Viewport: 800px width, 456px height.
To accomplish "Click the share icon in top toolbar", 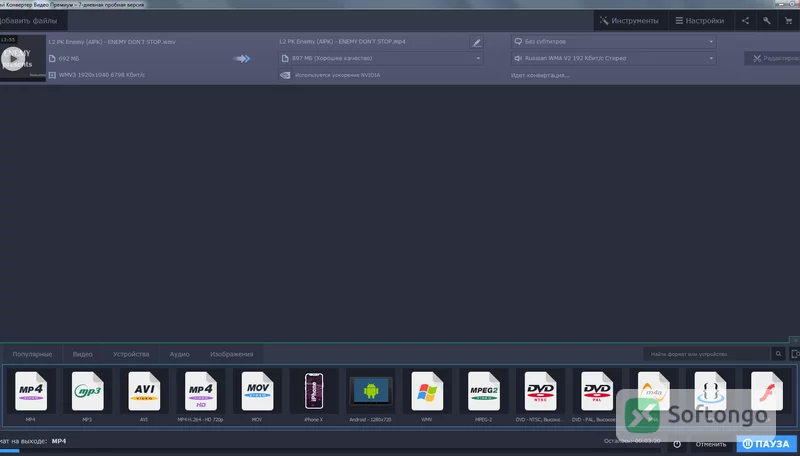I will click(745, 21).
